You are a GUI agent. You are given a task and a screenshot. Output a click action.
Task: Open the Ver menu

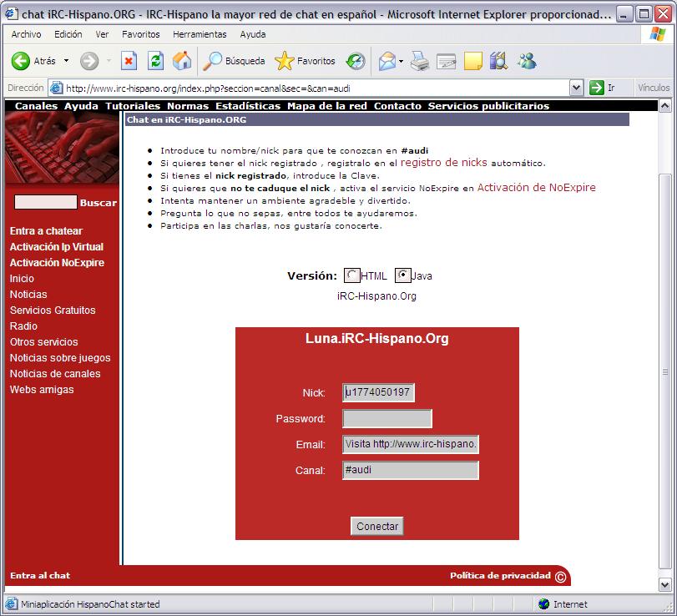(x=102, y=34)
